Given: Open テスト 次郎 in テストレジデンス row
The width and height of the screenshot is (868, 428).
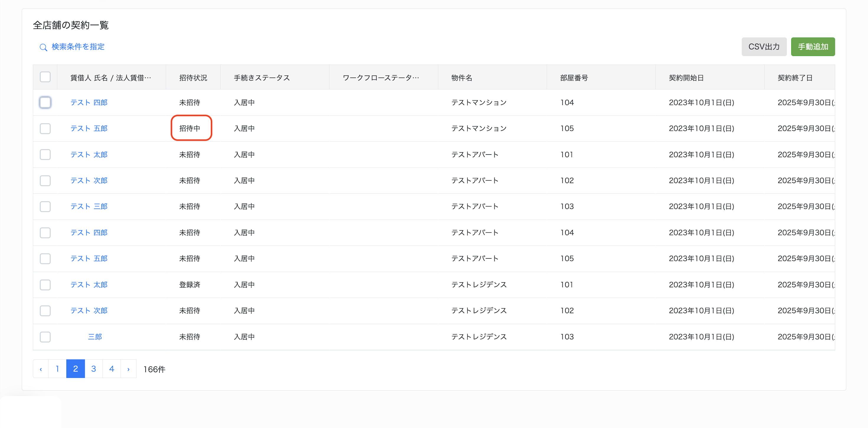Looking at the screenshot, I should click(x=89, y=311).
